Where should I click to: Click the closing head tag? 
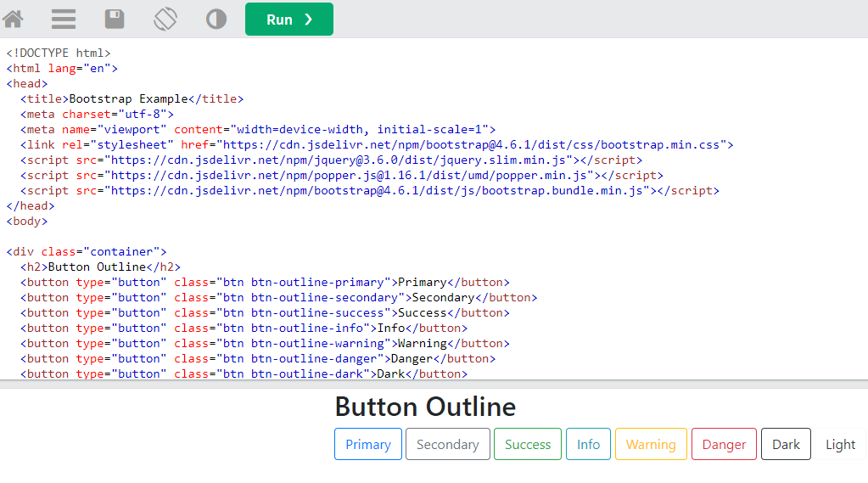click(31, 206)
